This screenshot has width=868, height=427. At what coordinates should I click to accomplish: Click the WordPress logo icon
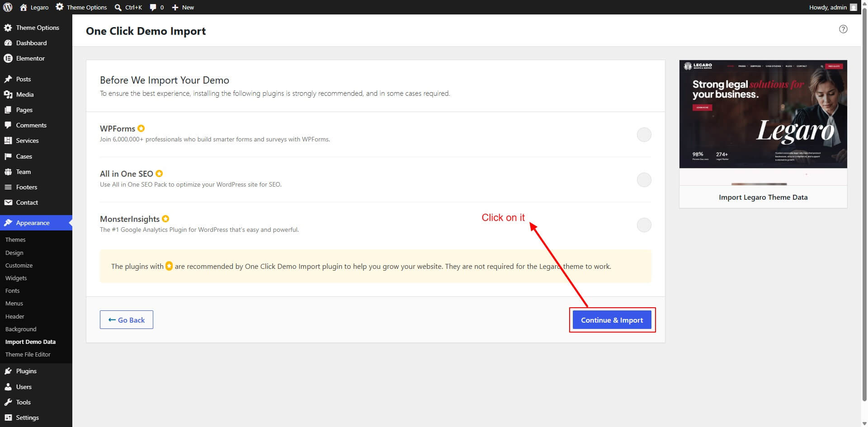click(x=8, y=7)
